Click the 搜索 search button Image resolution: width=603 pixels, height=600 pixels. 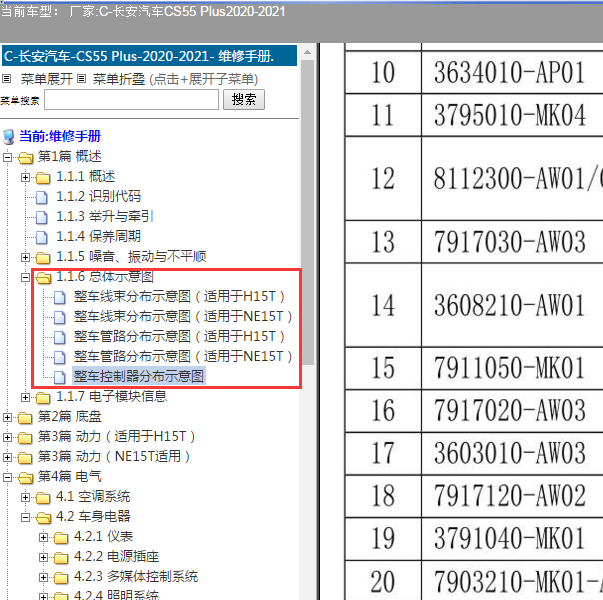[x=244, y=100]
